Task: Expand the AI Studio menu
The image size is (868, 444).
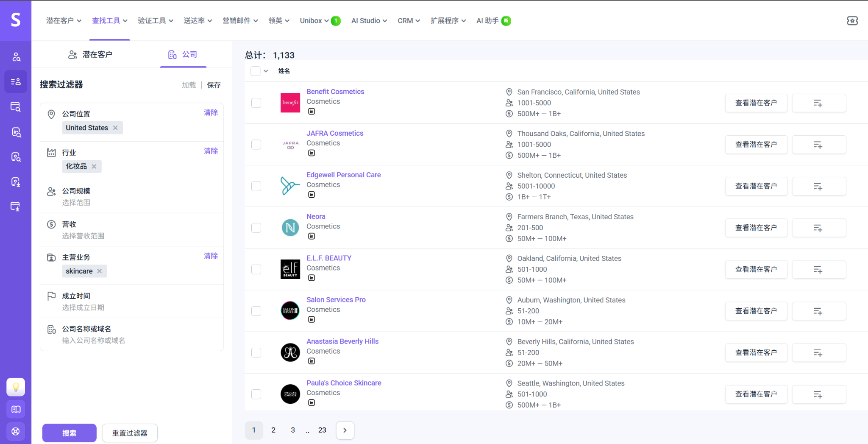Action: (x=369, y=20)
